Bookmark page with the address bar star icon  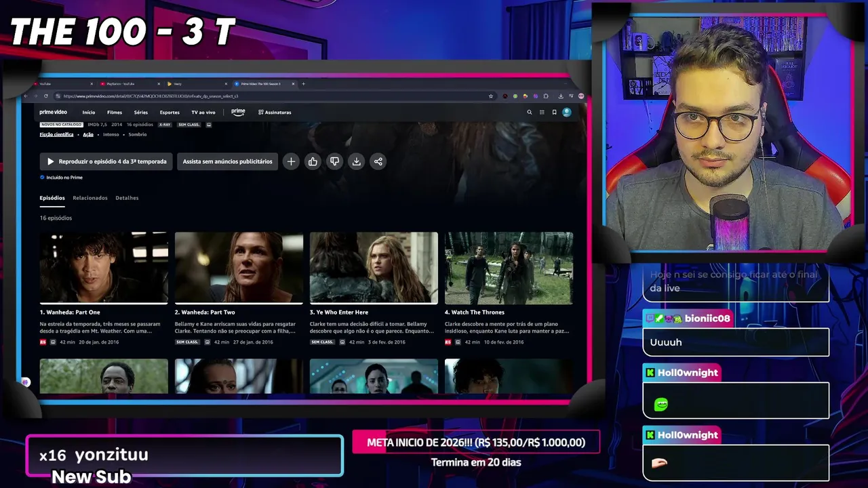pos(491,96)
